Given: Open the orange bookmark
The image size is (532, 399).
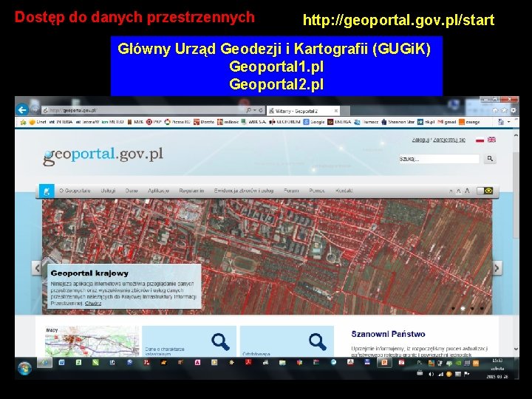Looking at the screenshot, I should [x=469, y=122].
